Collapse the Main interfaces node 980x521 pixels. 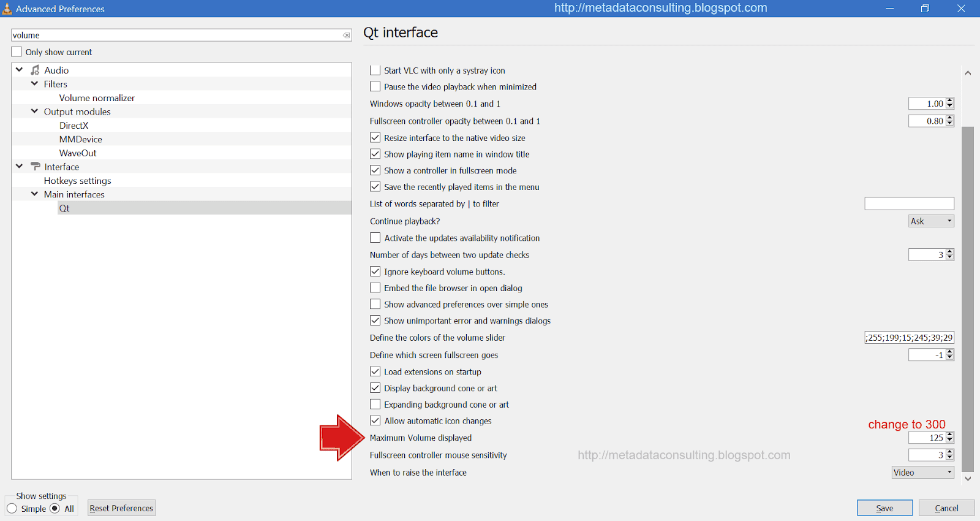click(x=34, y=194)
